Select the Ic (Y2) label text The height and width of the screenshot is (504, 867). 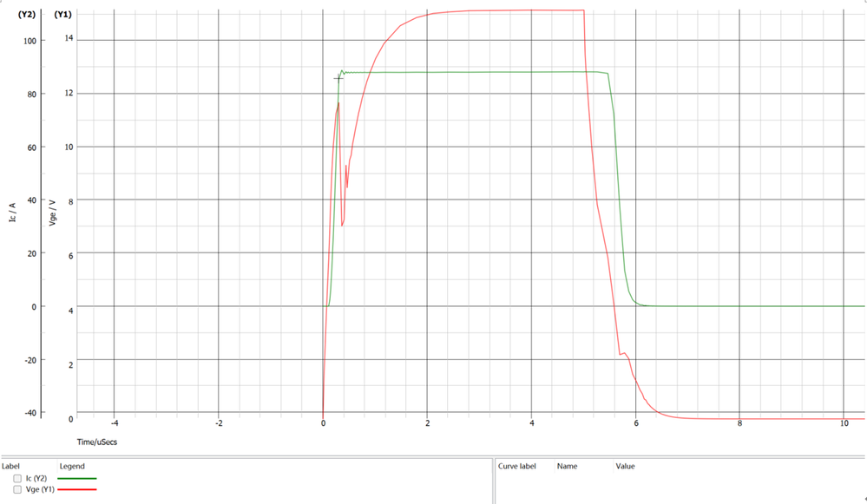(36, 478)
